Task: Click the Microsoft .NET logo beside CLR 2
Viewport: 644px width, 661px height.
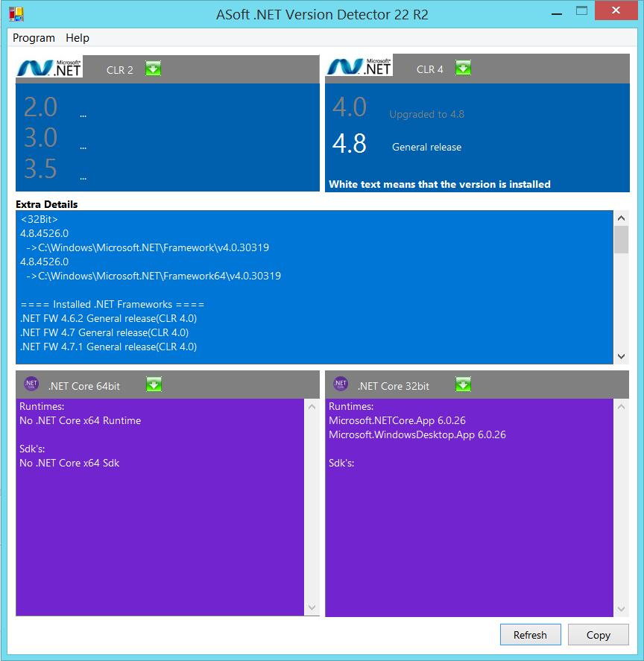Action: pyautogui.click(x=49, y=67)
